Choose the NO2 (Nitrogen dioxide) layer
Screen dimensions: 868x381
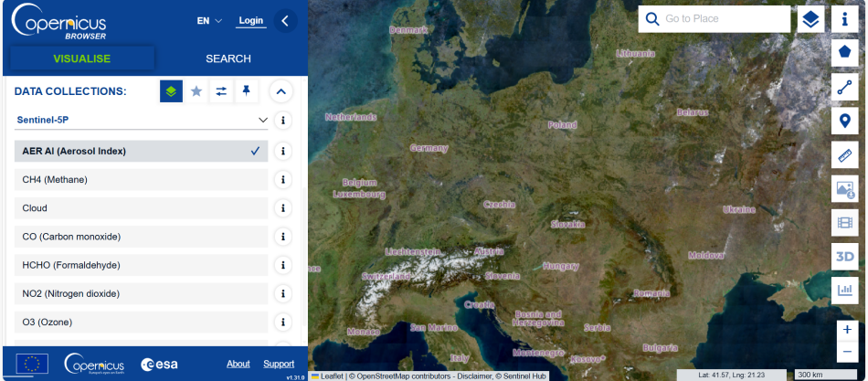pos(141,294)
